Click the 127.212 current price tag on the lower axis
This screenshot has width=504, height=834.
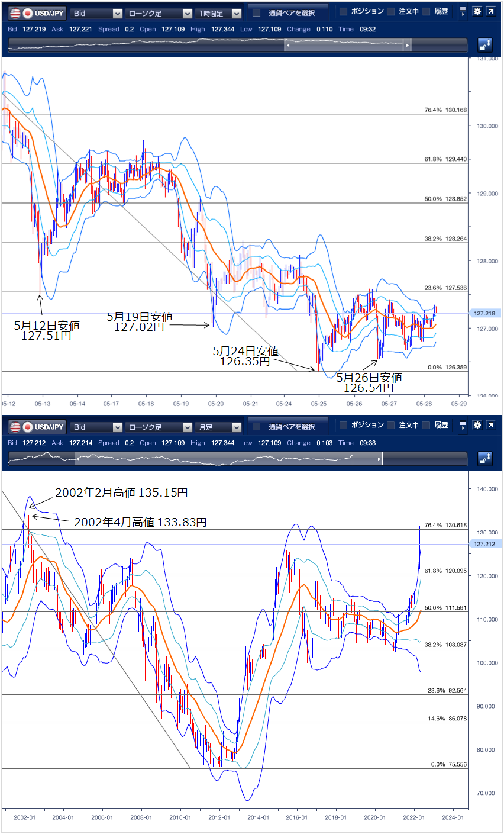(485, 544)
